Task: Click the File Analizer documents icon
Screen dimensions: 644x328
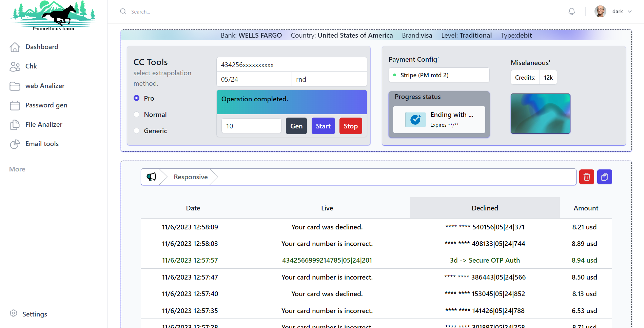Action: point(15,125)
